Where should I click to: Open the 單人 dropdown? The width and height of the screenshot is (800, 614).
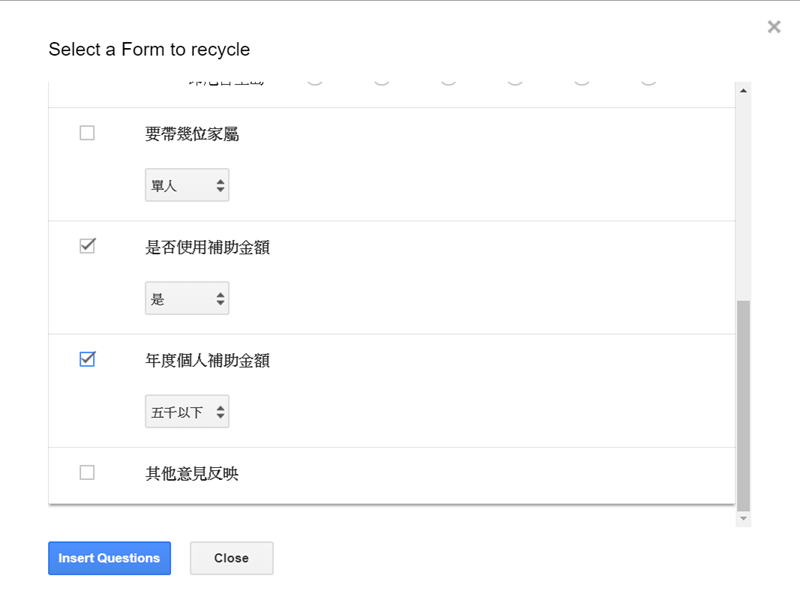pyautogui.click(x=187, y=185)
